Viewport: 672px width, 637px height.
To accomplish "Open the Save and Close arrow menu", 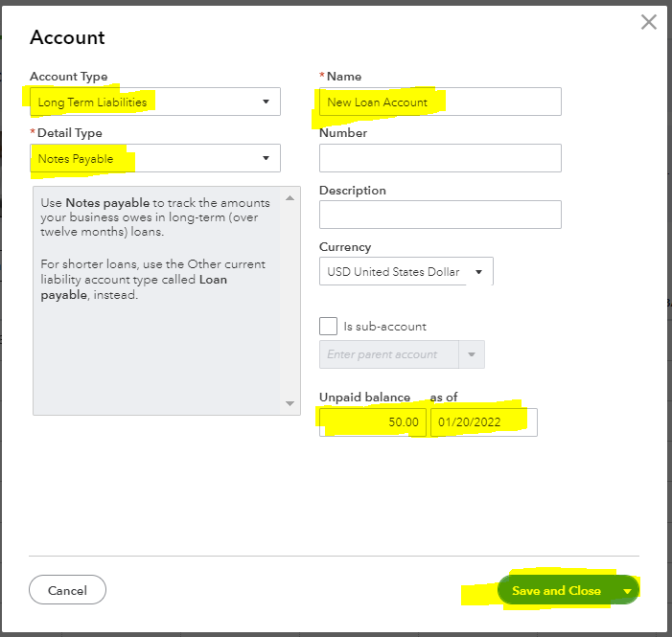I will point(628,591).
